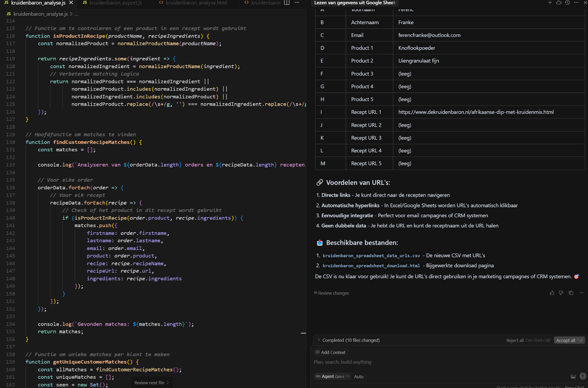Open the Auto model selector dropdown
The width and height of the screenshot is (588, 388).
pyautogui.click(x=361, y=377)
